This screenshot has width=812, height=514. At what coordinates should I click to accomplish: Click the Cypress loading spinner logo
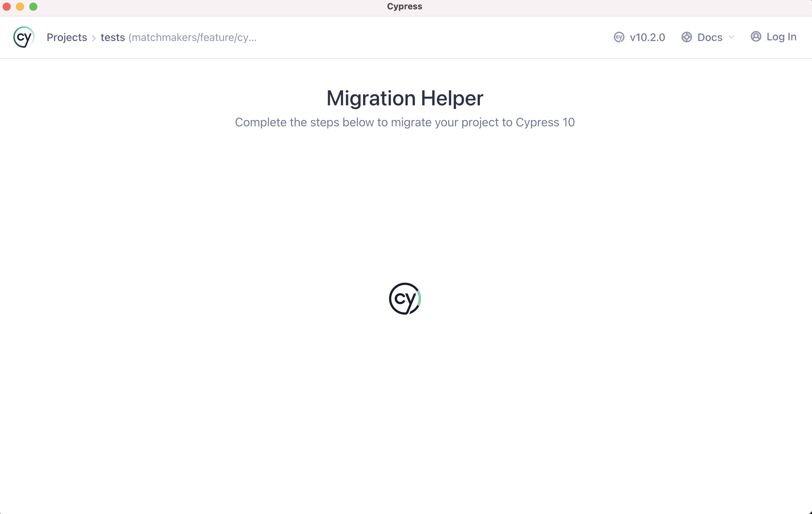pyautogui.click(x=405, y=298)
